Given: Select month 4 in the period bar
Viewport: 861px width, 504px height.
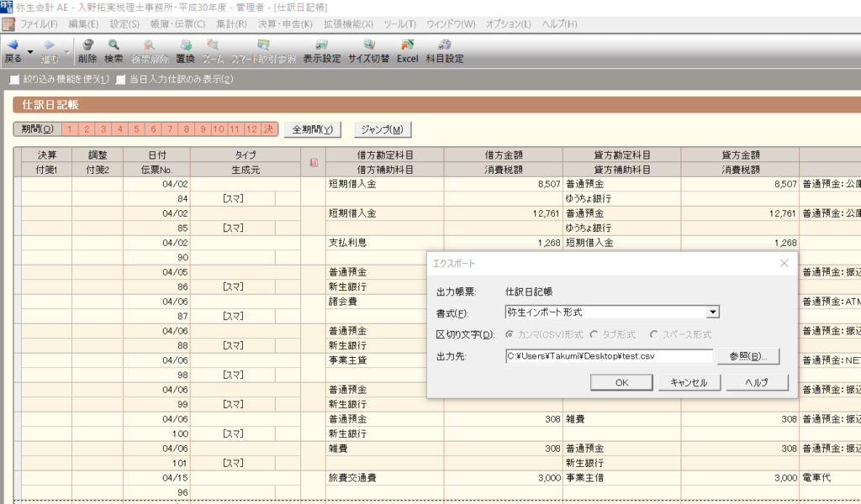Looking at the screenshot, I should [119, 129].
